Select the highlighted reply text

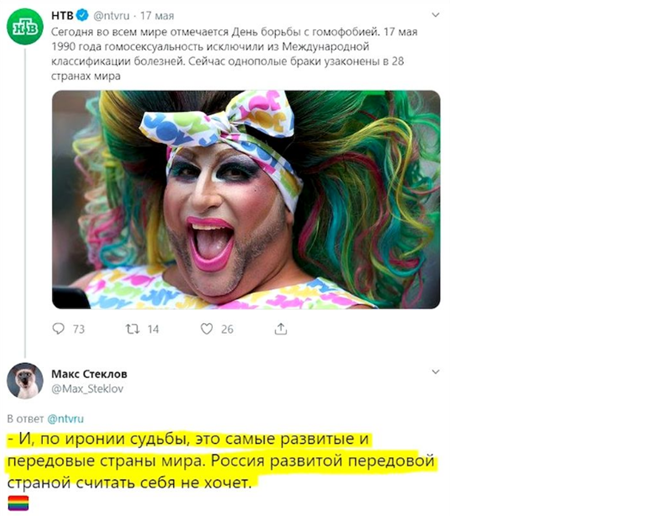pos(221,461)
